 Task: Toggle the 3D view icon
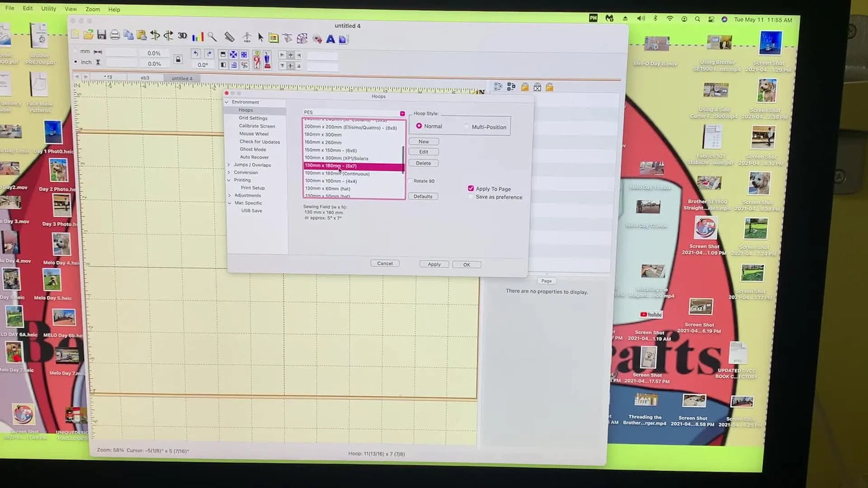click(x=182, y=36)
